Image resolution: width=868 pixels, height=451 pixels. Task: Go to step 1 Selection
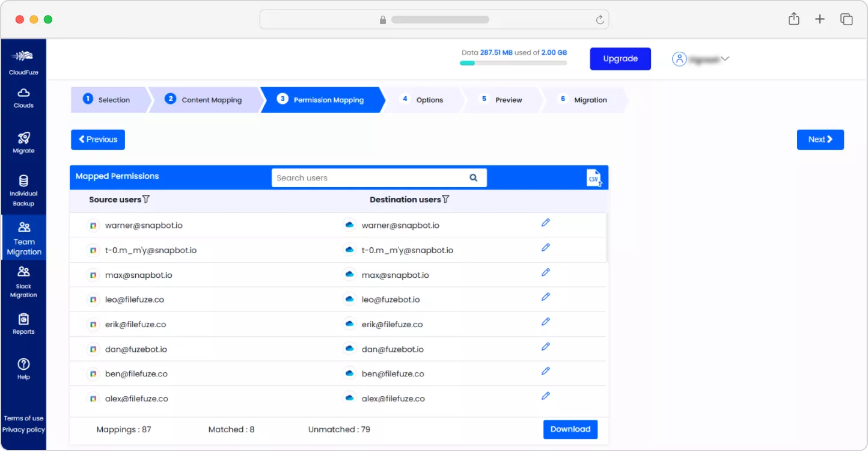110,100
